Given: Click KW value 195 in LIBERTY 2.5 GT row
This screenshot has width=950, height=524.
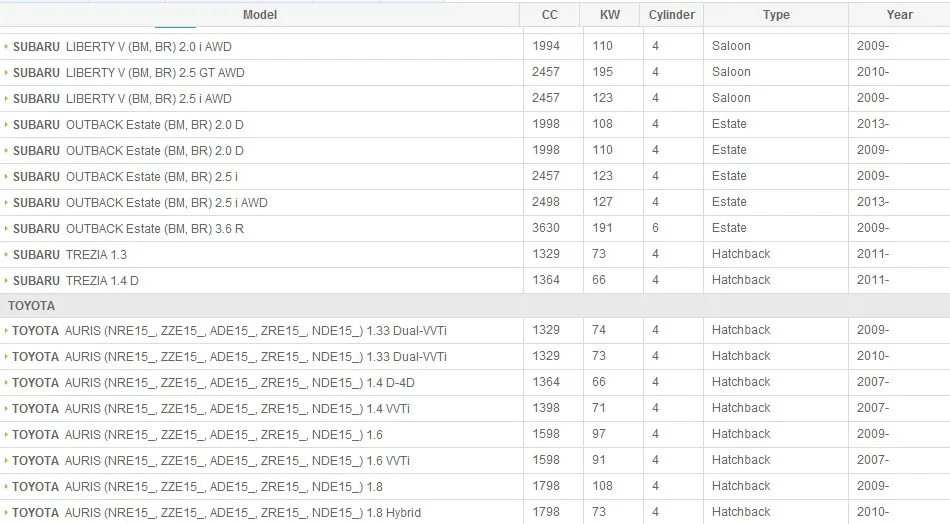Looking at the screenshot, I should point(602,72).
